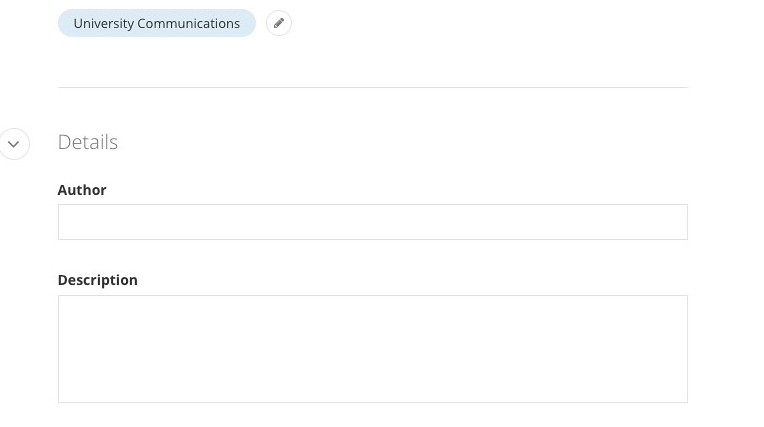Place cursor in the large Description textarea

(372, 348)
